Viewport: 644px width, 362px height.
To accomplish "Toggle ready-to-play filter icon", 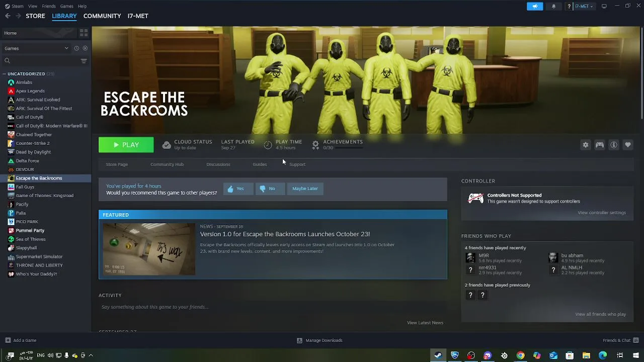I will click(x=85, y=48).
